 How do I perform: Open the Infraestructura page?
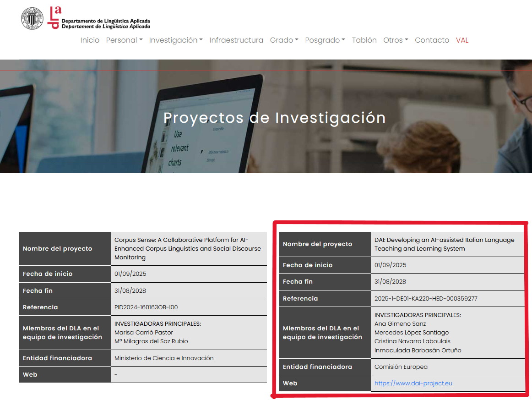pos(236,40)
